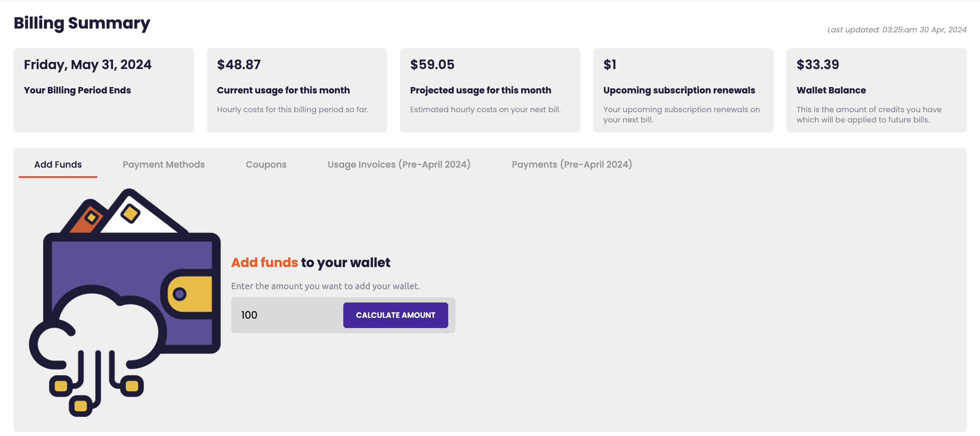
Task: Open the Coupons tab
Action: point(266,165)
